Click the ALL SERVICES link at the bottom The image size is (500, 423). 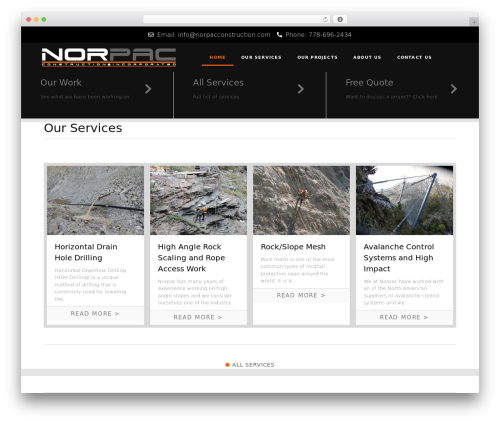[x=253, y=365]
